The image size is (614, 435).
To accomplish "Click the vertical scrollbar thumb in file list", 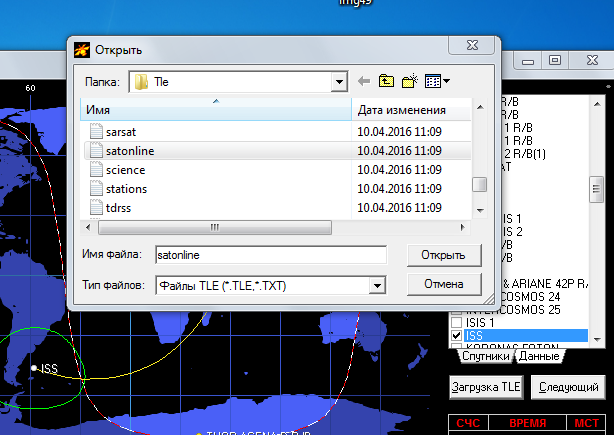I will tap(480, 185).
